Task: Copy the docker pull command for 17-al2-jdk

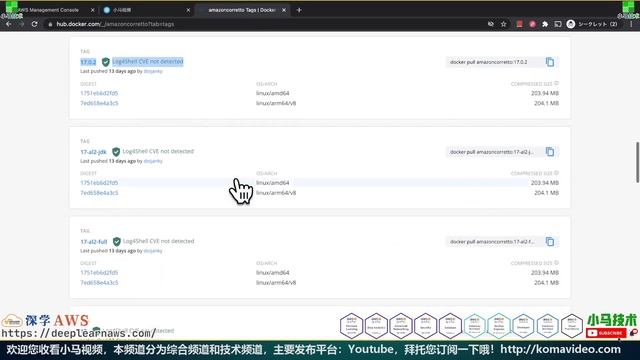Action: coord(550,152)
